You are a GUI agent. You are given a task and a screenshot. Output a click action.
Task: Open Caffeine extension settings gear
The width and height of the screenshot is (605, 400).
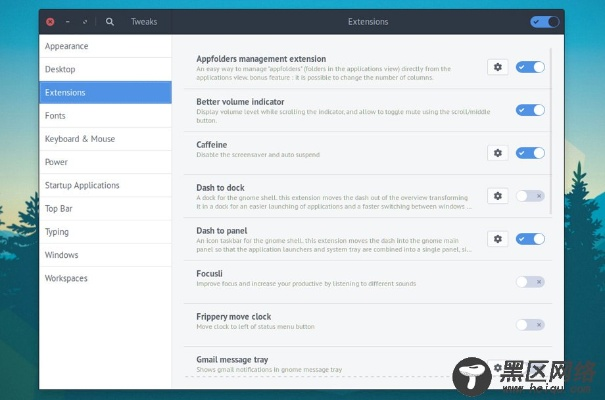[497, 153]
